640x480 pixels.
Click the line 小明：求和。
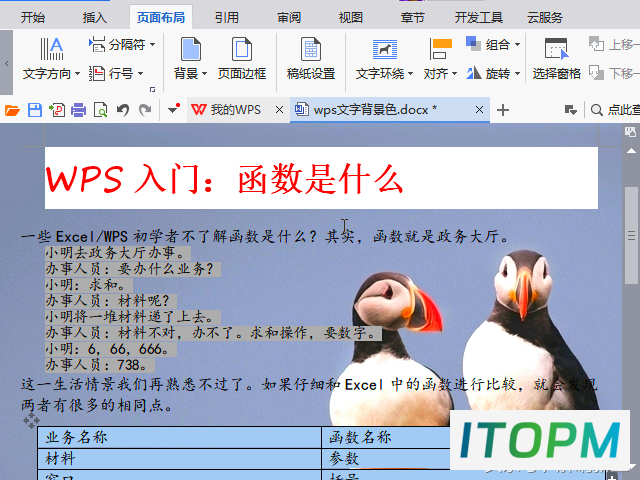click(x=89, y=285)
